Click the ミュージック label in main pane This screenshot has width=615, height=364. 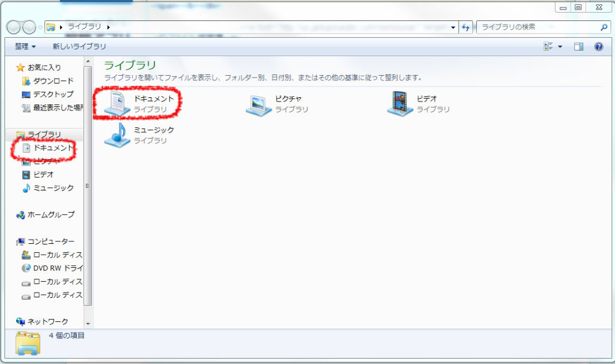pyautogui.click(x=154, y=130)
